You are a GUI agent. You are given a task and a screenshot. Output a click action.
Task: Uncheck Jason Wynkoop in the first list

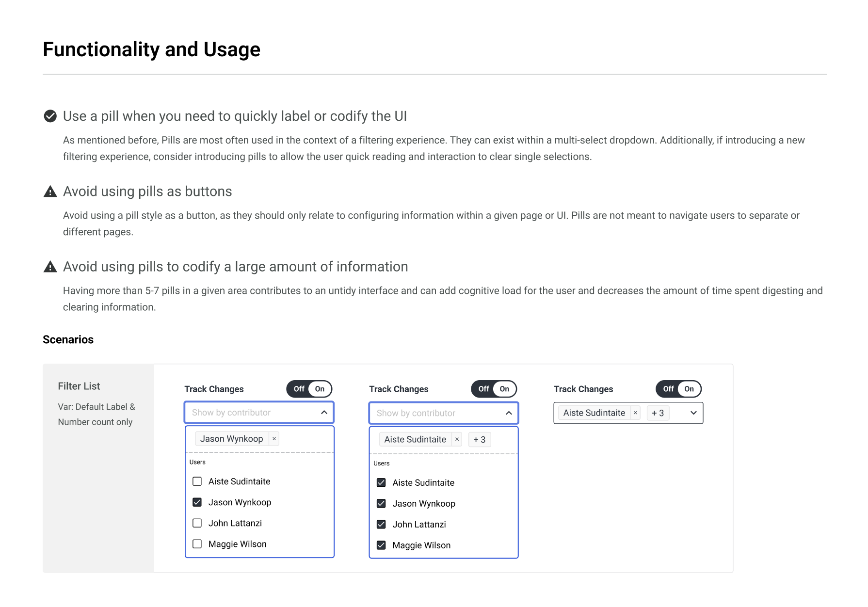pos(197,502)
